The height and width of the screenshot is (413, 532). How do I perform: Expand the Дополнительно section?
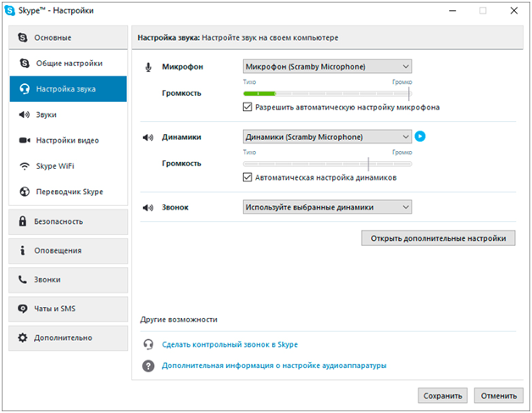(69, 338)
